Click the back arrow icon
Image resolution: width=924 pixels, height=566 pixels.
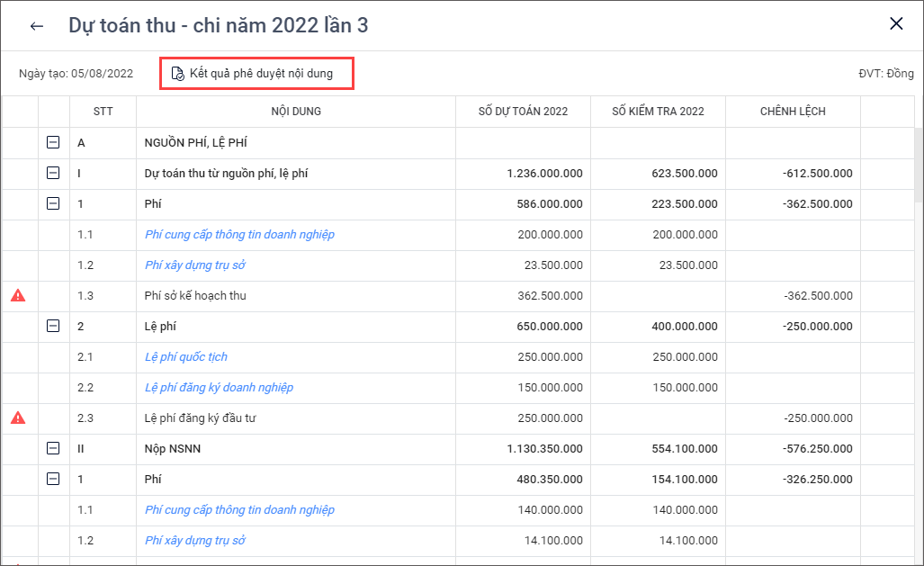tap(37, 26)
